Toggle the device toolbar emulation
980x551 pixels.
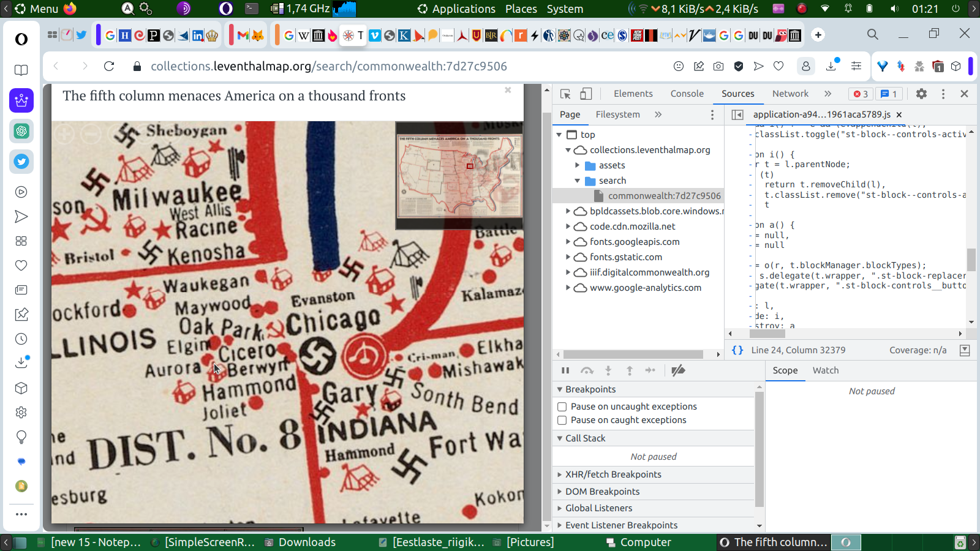pyautogui.click(x=586, y=94)
